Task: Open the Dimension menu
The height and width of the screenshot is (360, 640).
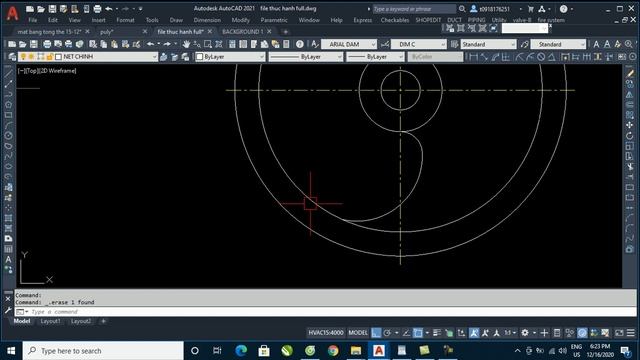Action: coord(207,20)
